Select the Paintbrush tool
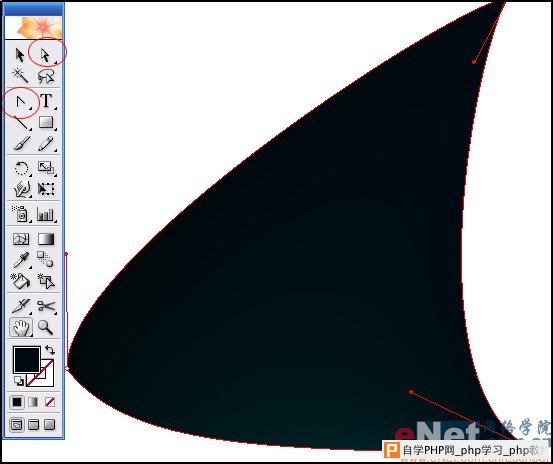This screenshot has height=464, width=553. tap(21, 144)
